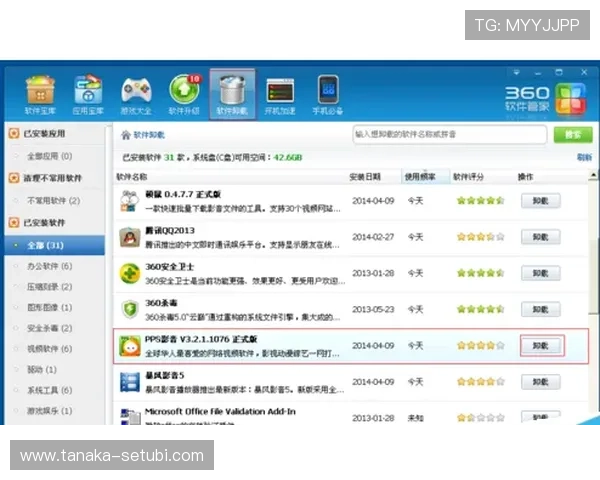Image resolution: width=600 pixels, height=480 pixels.
Task: Select 安全杀毒 (2) category
Action: coord(49,328)
